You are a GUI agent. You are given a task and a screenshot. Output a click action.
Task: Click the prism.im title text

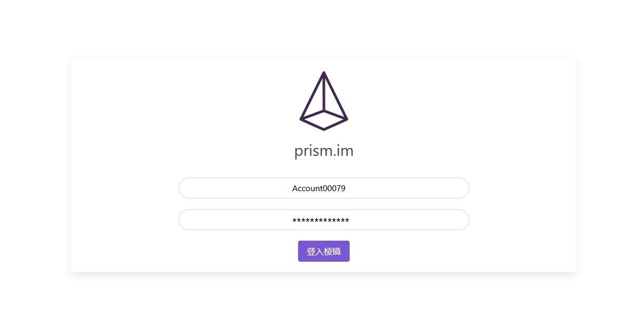pyautogui.click(x=324, y=151)
